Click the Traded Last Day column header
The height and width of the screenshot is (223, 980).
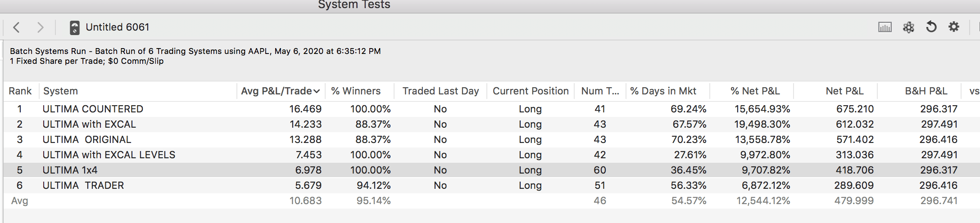pos(440,91)
